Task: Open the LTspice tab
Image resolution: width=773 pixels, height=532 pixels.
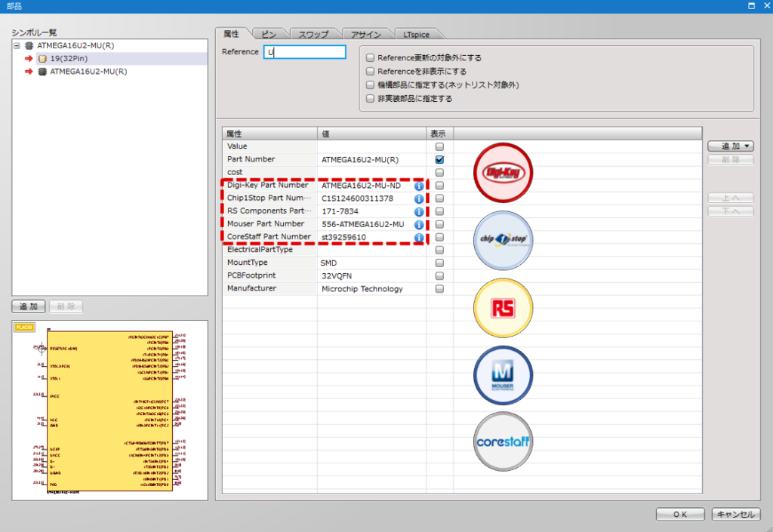Action: click(417, 35)
